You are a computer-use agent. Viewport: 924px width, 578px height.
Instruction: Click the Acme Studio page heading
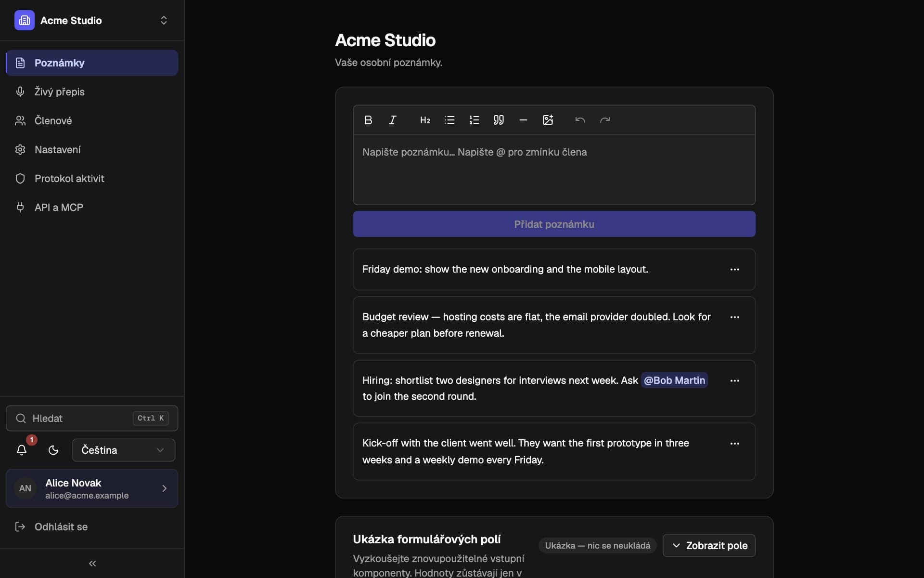385,40
